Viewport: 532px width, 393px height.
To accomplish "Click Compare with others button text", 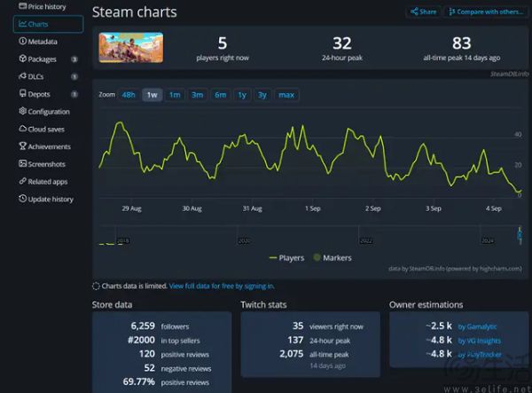I will pyautogui.click(x=490, y=12).
